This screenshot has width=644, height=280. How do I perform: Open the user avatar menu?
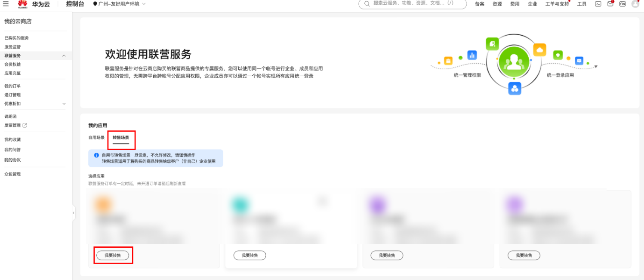coord(635,4)
